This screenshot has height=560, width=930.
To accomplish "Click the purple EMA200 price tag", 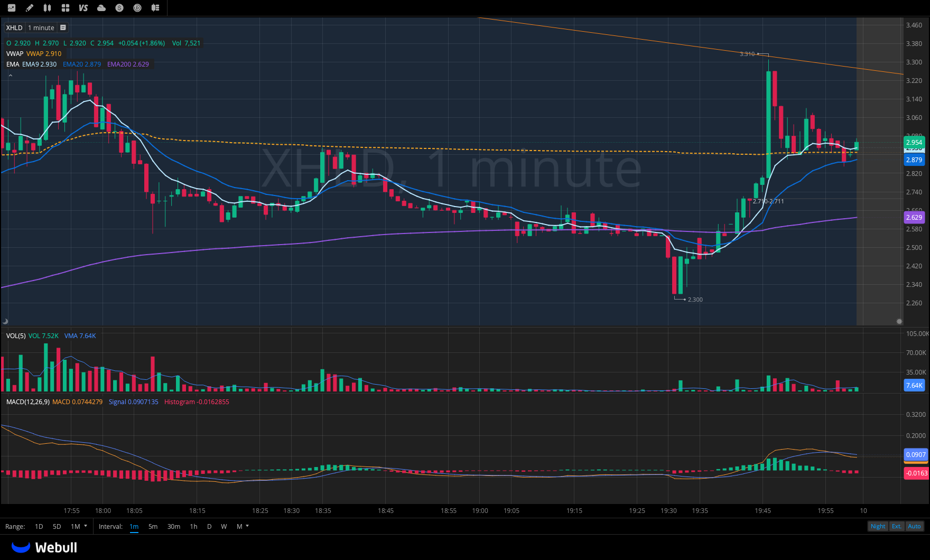I will (914, 217).
